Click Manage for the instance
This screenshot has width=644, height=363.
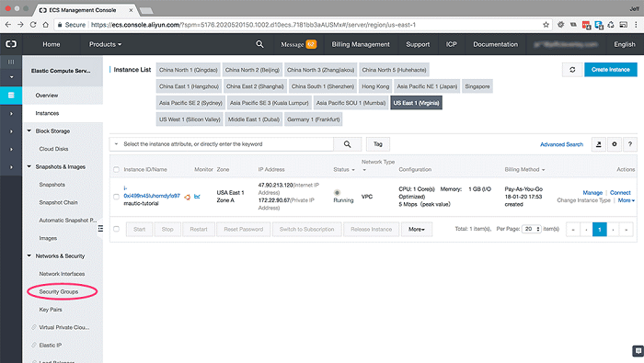pyautogui.click(x=592, y=192)
